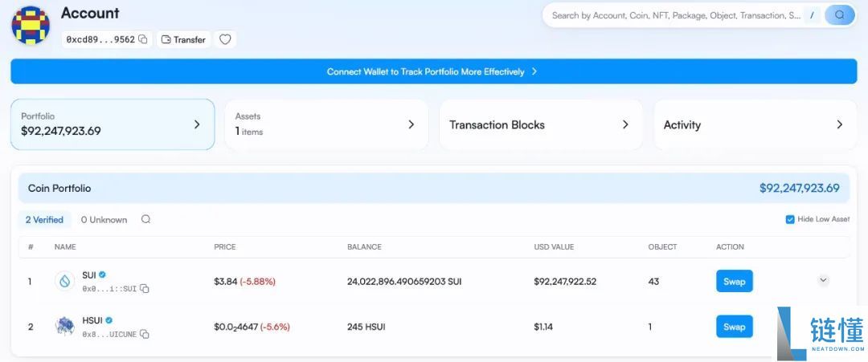Open the Assets 1 items card
This screenshot has width=868, height=362.
click(x=326, y=124)
